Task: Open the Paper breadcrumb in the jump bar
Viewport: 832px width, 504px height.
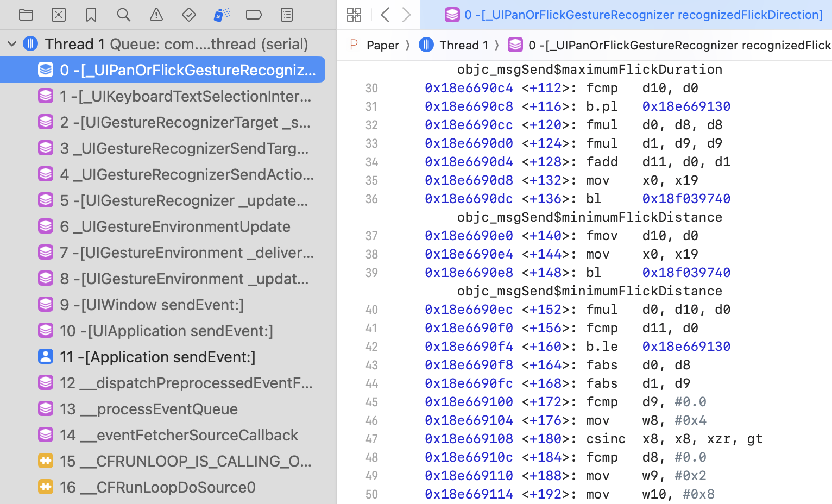Action: pos(382,45)
